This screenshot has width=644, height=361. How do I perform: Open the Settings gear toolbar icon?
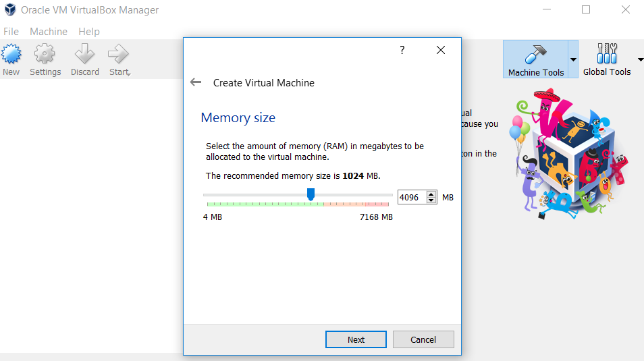point(45,54)
